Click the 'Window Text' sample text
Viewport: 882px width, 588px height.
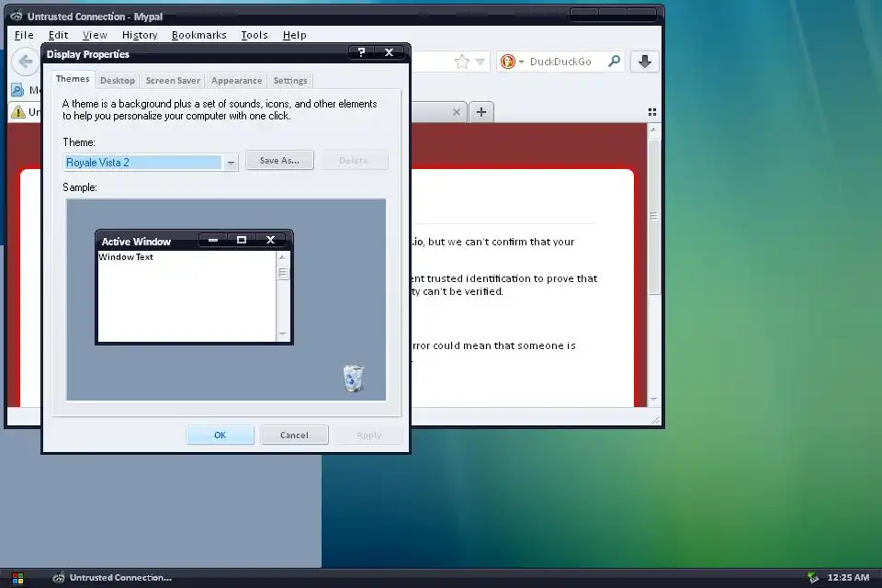pos(126,256)
